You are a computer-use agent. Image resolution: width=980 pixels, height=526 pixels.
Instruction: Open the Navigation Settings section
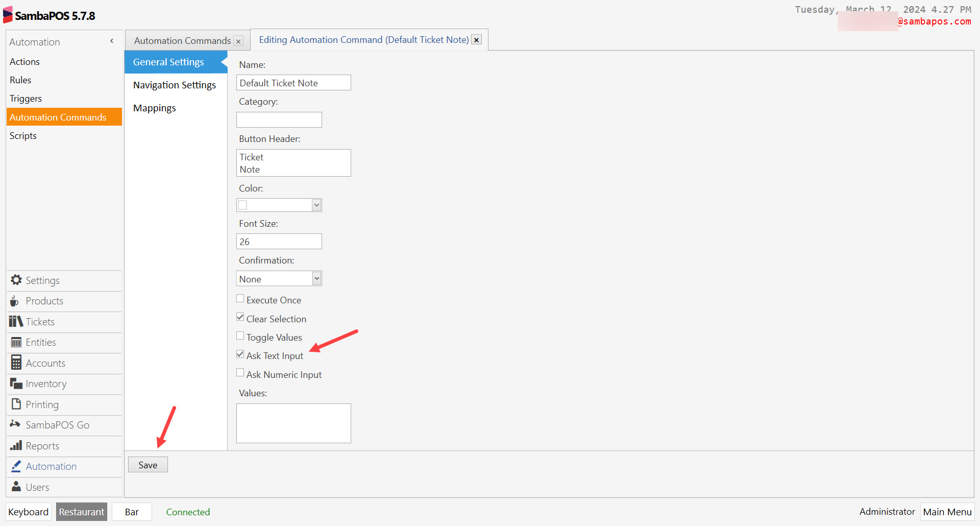(175, 85)
